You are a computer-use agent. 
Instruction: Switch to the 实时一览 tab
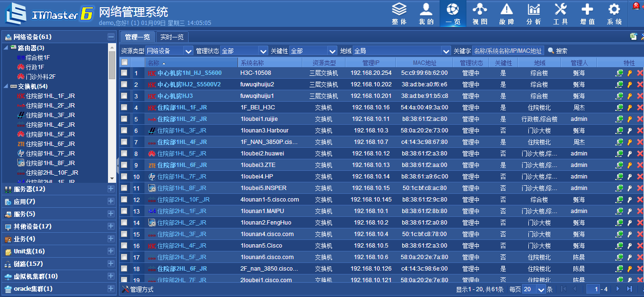[172, 37]
